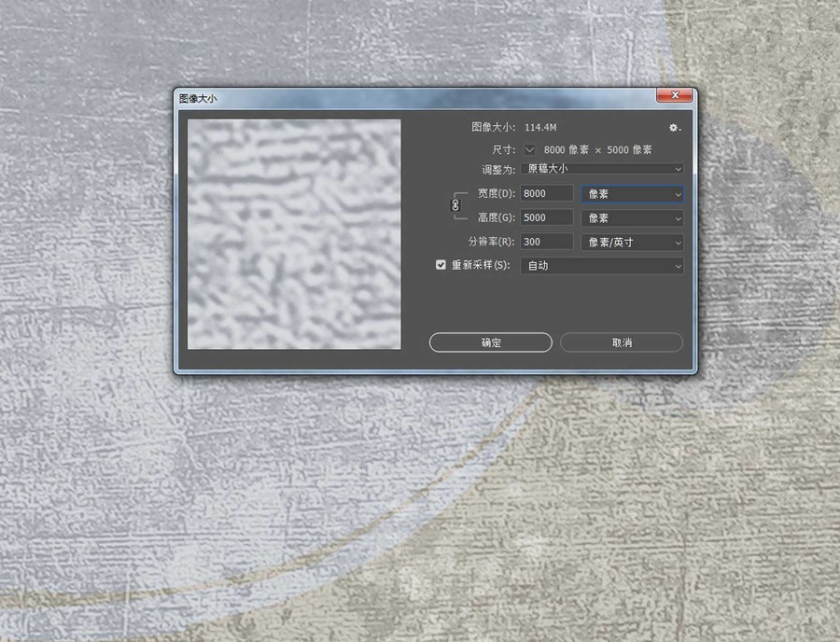The width and height of the screenshot is (840, 642).
Task: Click the 图像大小 title bar text
Action: [x=198, y=99]
